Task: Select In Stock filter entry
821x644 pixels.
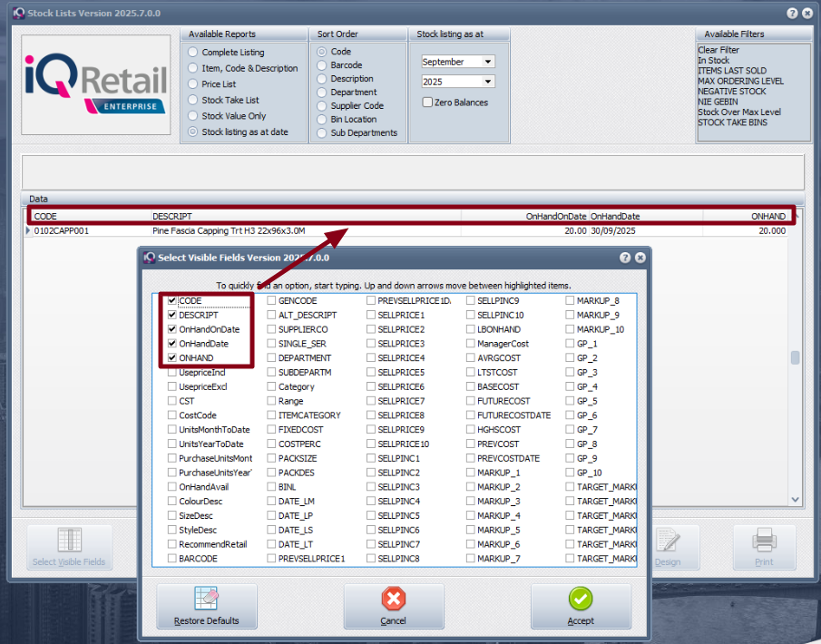Action: 713,61
